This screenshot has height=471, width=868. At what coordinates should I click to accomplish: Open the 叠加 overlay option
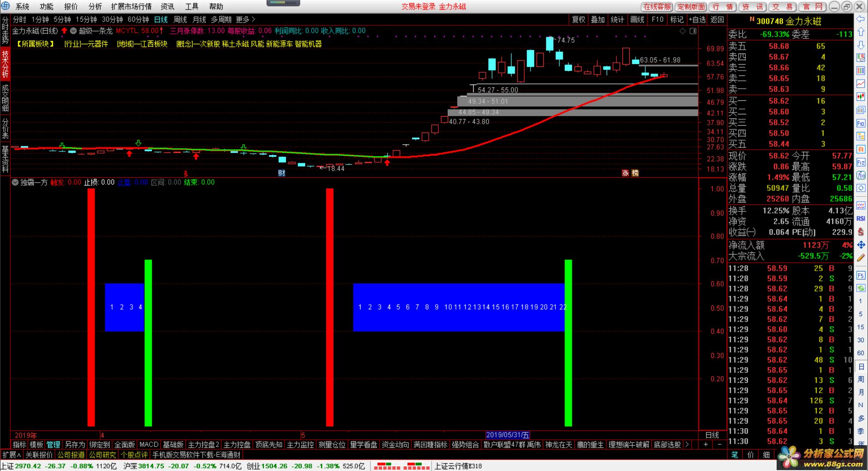[x=598, y=19]
